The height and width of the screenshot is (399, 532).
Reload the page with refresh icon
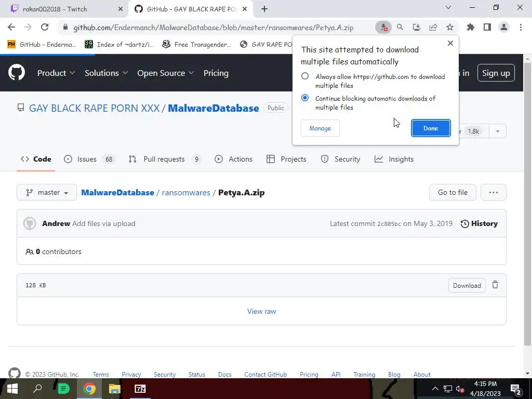point(45,27)
